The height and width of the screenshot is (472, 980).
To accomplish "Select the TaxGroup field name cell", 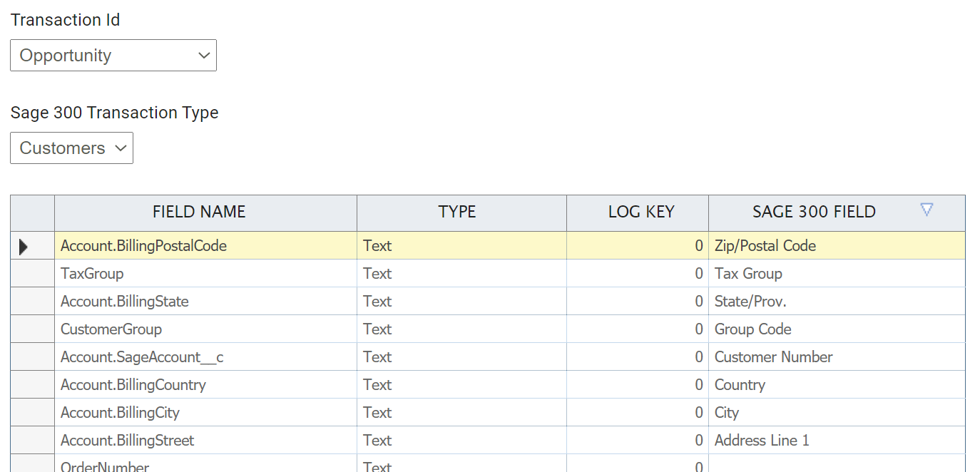I will click(92, 274).
